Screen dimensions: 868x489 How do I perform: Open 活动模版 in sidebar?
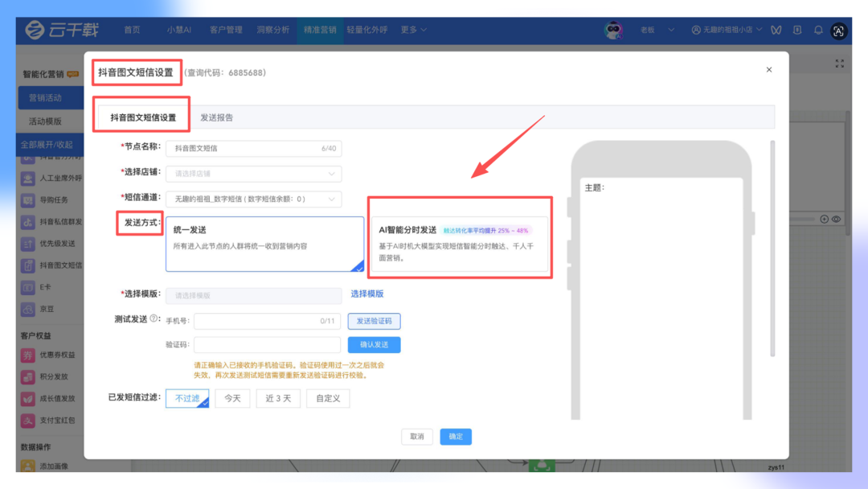pos(45,121)
